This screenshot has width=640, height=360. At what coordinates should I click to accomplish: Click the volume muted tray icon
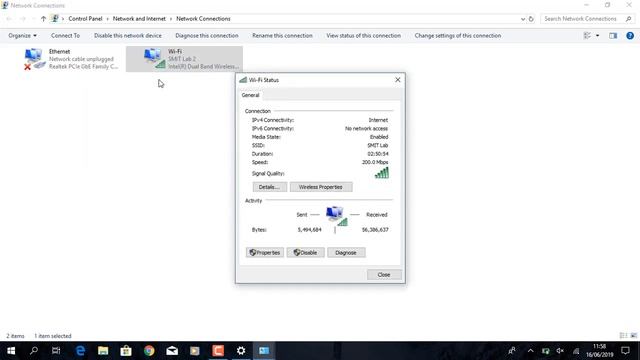(x=560, y=351)
